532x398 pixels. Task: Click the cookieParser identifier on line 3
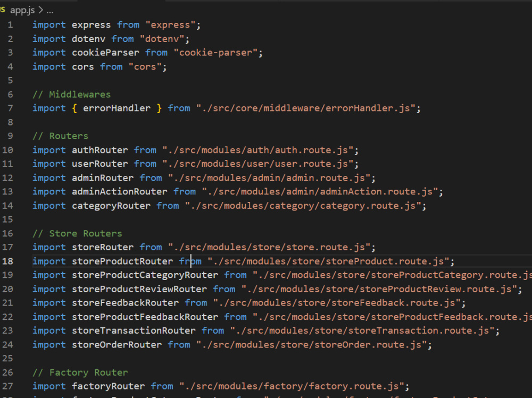[105, 53]
